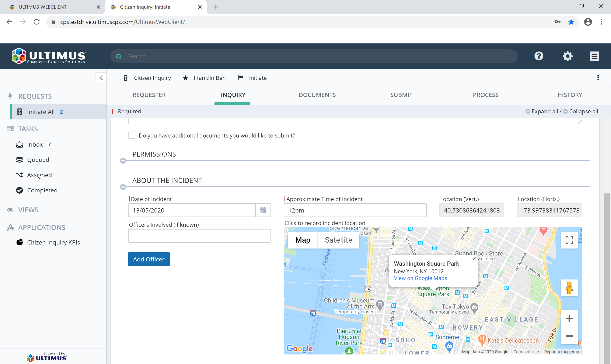Open the help icon in the header
The height and width of the screenshot is (364, 611).
pyautogui.click(x=539, y=56)
